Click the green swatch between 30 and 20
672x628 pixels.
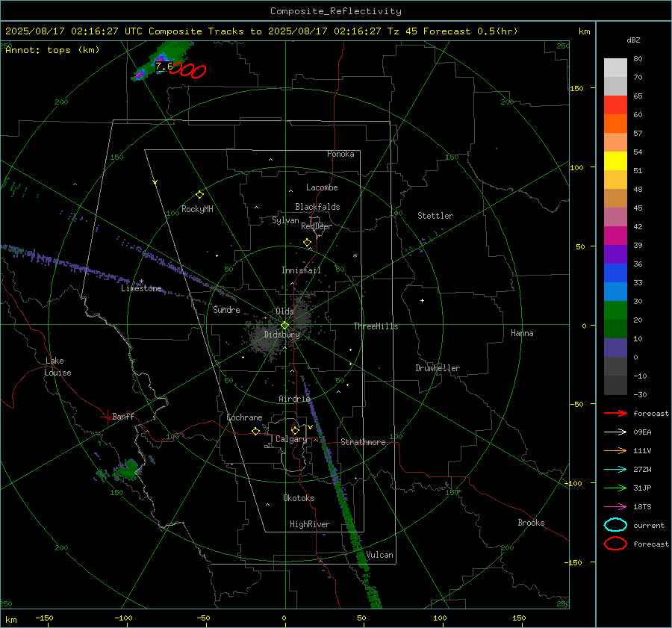click(x=615, y=311)
